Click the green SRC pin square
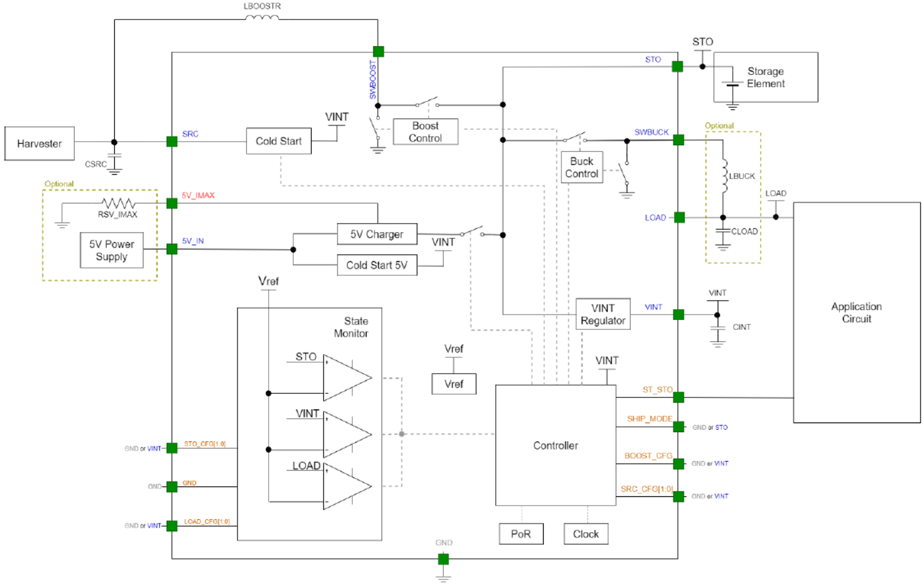The image size is (924, 585). (172, 142)
